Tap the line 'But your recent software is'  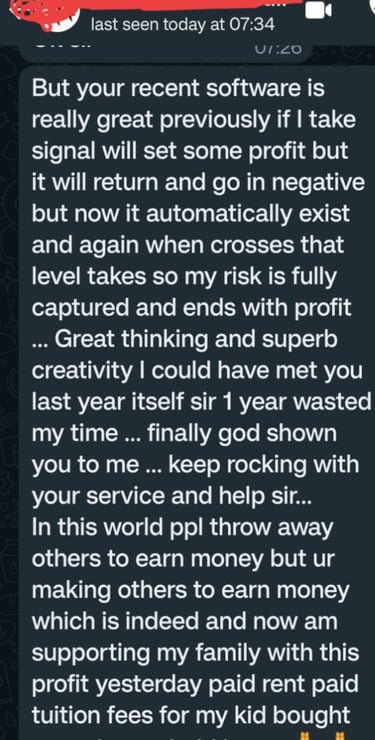coord(178,89)
